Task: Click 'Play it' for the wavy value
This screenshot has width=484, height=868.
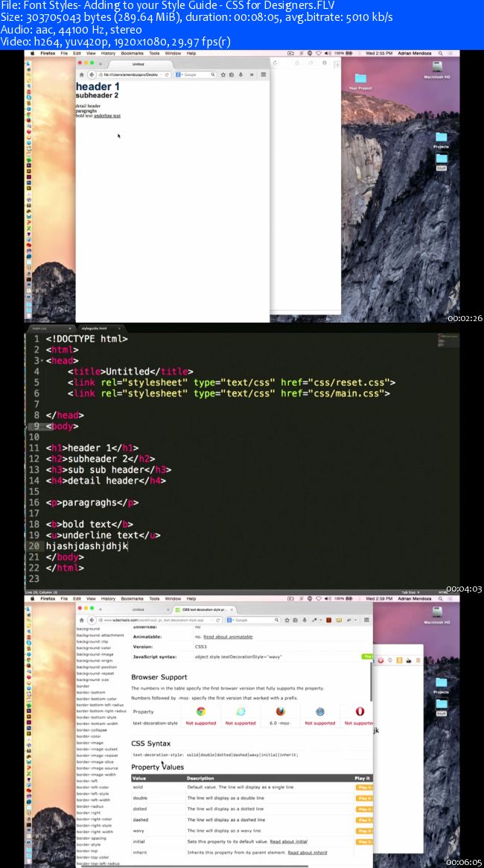Action: [364, 830]
